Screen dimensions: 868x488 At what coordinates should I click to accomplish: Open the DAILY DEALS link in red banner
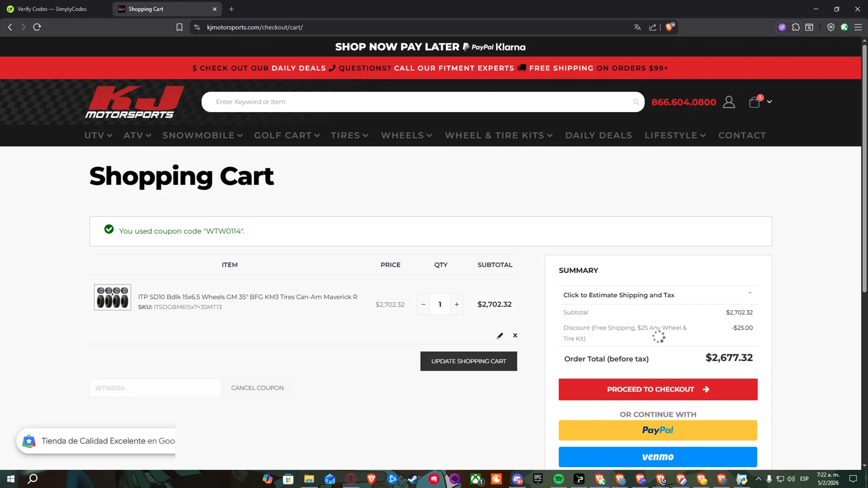299,68
